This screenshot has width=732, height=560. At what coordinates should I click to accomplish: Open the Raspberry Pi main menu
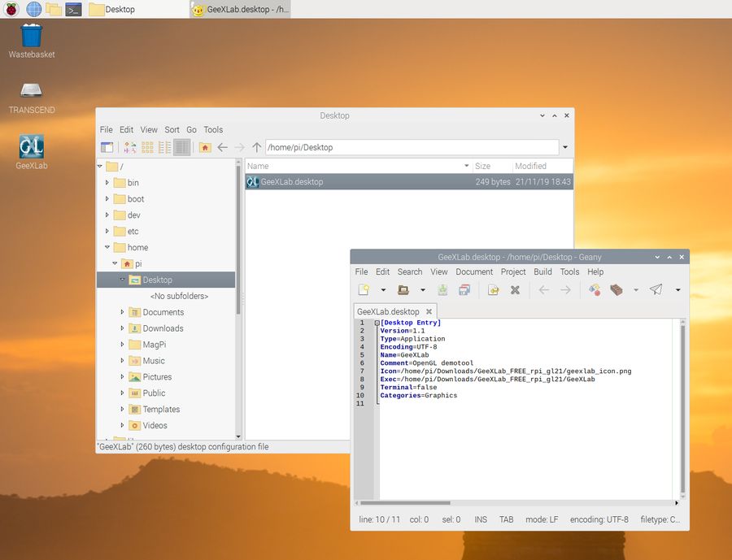11,9
